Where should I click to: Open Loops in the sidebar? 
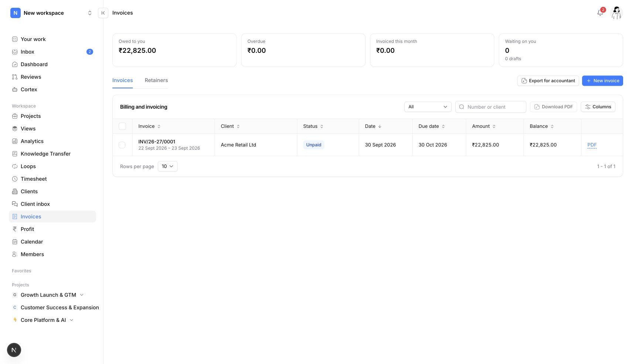(52, 166)
